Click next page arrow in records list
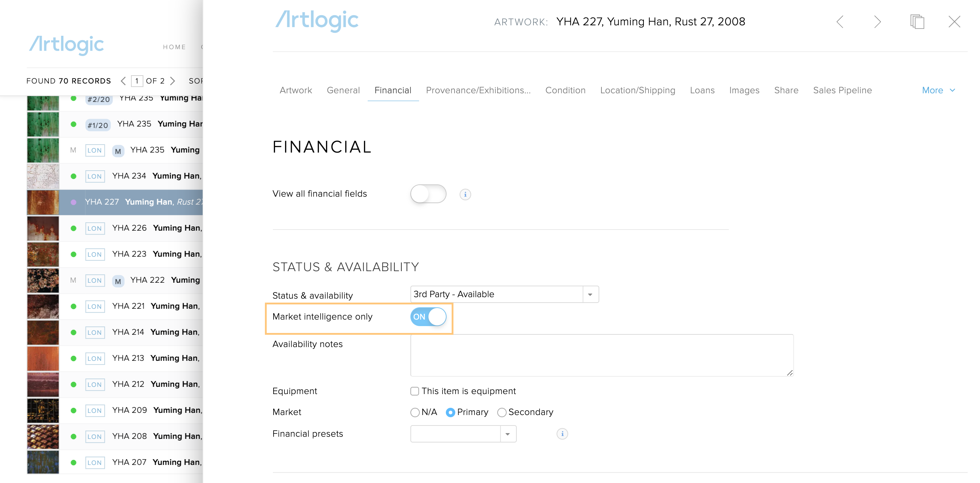Screen dimensions: 980x483 (x=173, y=81)
